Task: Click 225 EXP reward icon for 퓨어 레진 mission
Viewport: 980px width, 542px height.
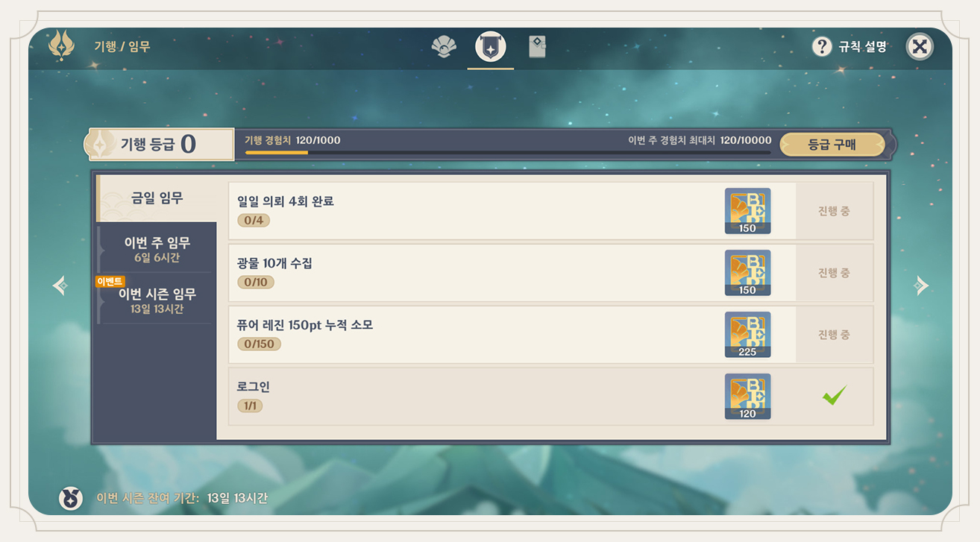Action: click(747, 335)
